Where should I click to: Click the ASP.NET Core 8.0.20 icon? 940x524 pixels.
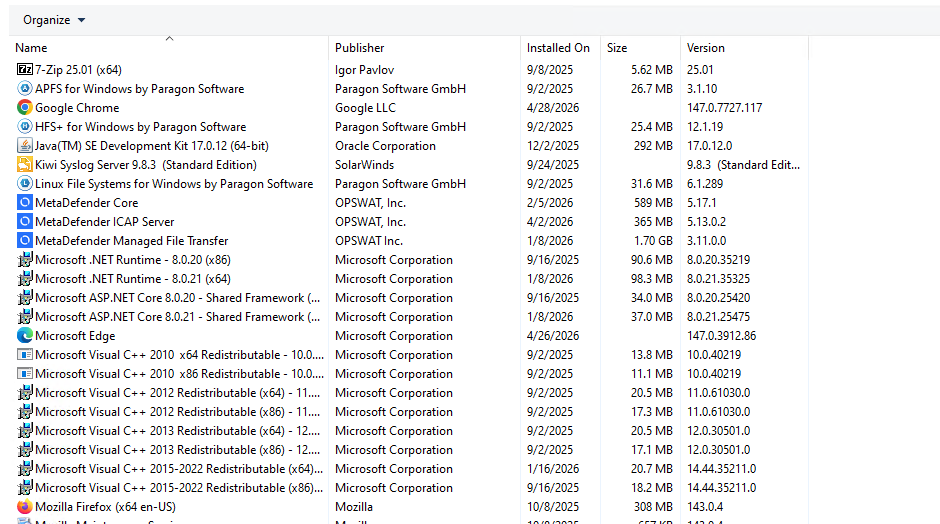tap(25, 297)
